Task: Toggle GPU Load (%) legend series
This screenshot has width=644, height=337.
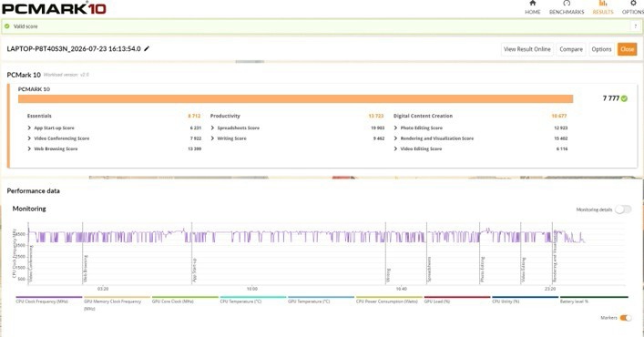Action: point(457,300)
